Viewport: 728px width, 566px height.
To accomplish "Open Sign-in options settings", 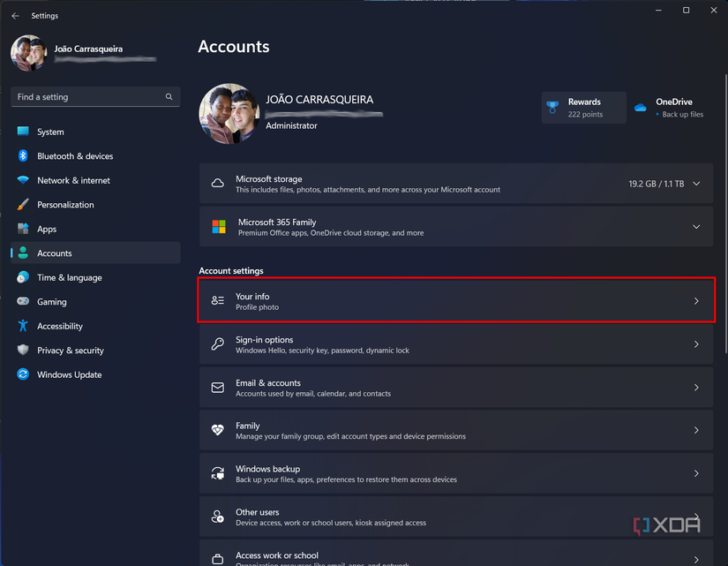I will click(x=456, y=344).
